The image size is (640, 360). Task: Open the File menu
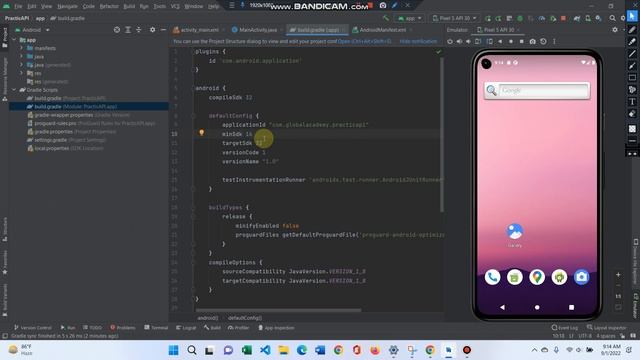pyautogui.click(x=18, y=7)
